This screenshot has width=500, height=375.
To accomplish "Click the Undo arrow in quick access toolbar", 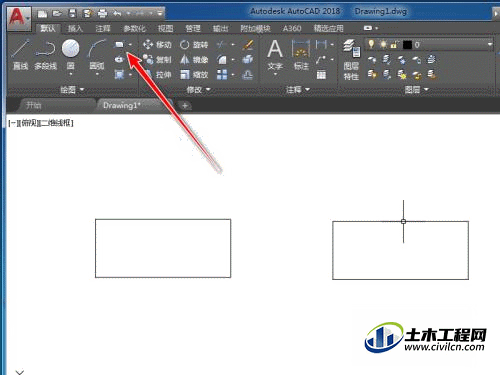I will (117, 14).
